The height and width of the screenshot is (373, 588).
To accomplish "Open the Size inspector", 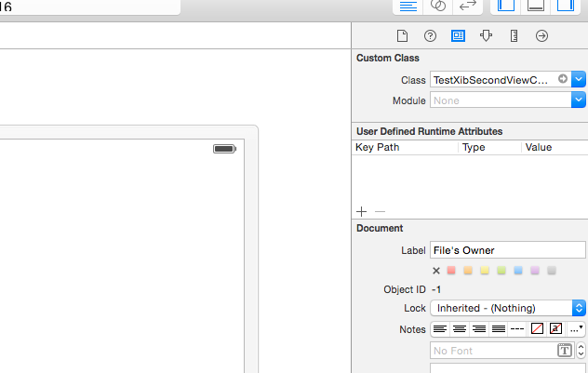I will [x=514, y=36].
